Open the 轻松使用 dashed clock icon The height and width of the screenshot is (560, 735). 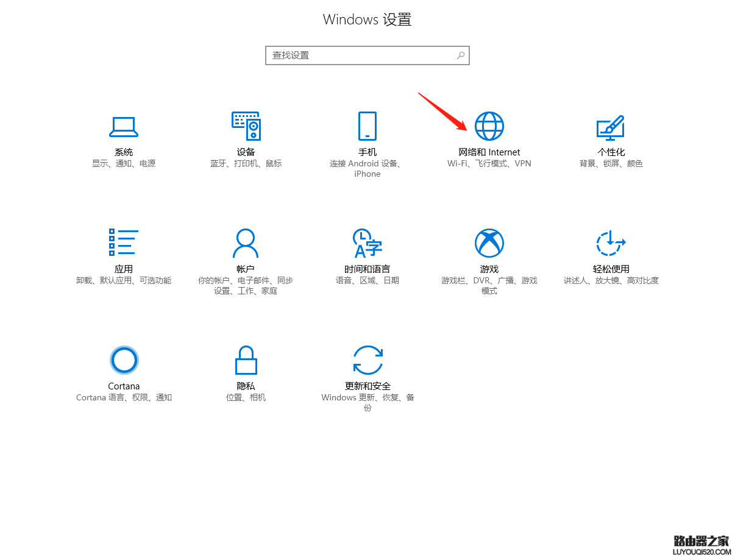tap(611, 243)
